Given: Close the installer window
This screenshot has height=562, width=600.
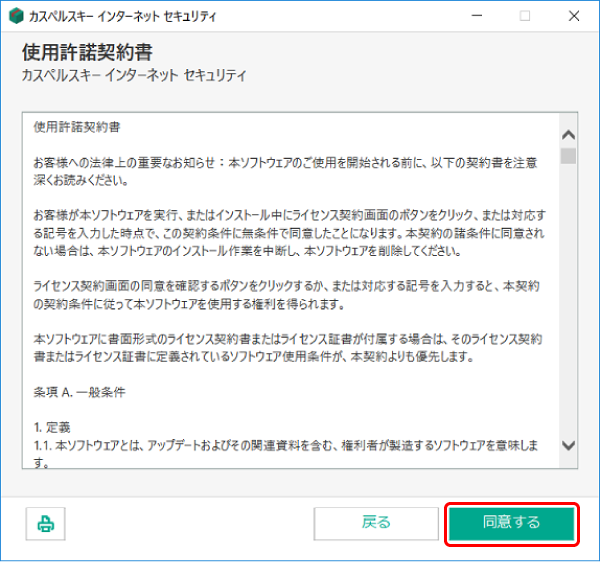Looking at the screenshot, I should 574,16.
